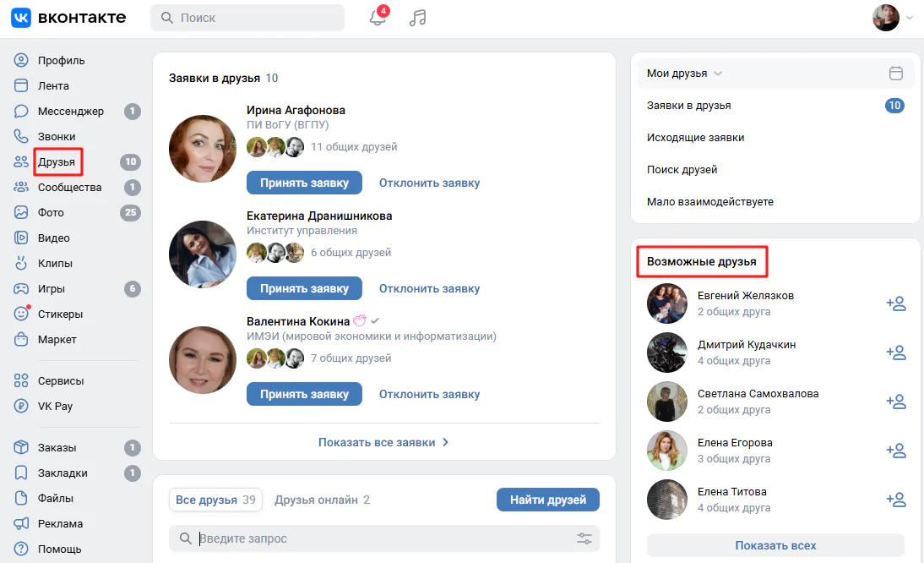Switch to the Друзья онлайн tab
Viewport: 924px width, 563px height.
pyautogui.click(x=323, y=500)
